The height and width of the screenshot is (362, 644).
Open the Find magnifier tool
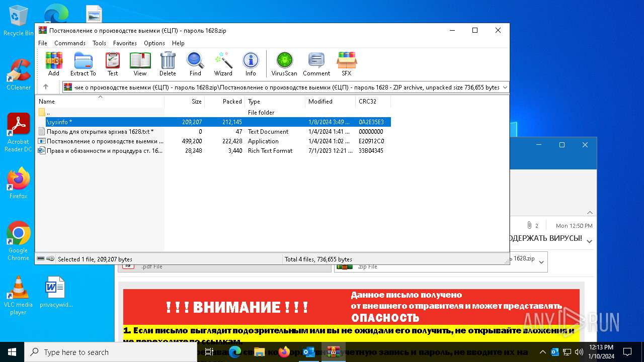(x=195, y=64)
